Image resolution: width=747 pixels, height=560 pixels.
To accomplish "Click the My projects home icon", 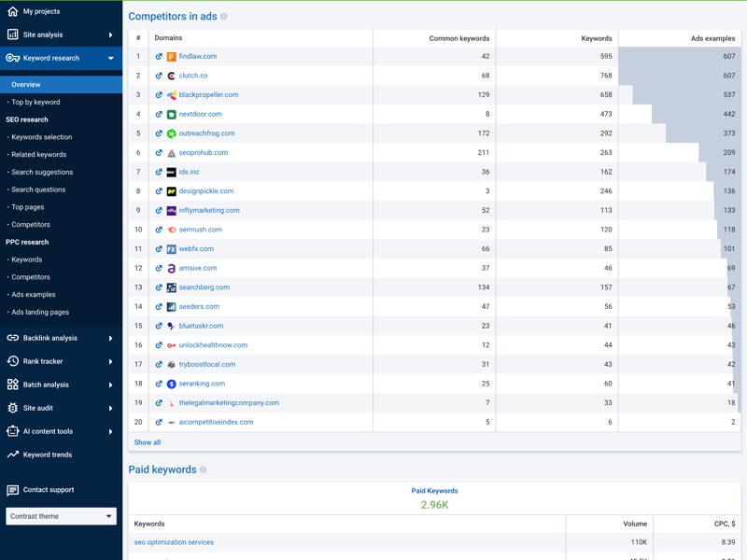I will click(13, 11).
